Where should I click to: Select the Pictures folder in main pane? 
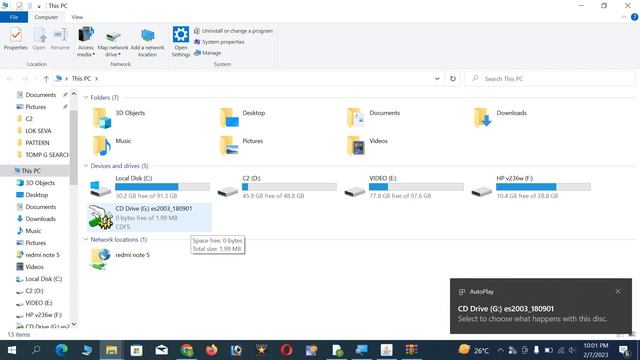(241, 146)
